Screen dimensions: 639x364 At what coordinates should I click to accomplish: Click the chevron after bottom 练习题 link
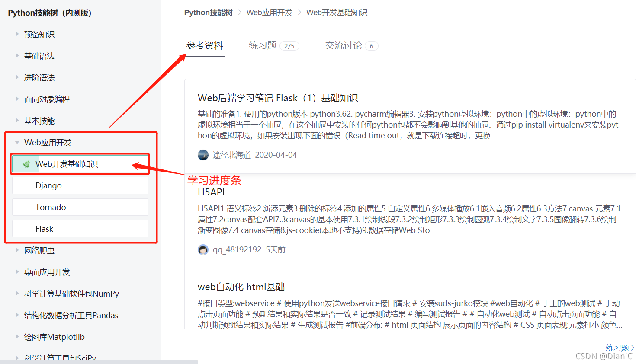tap(633, 348)
